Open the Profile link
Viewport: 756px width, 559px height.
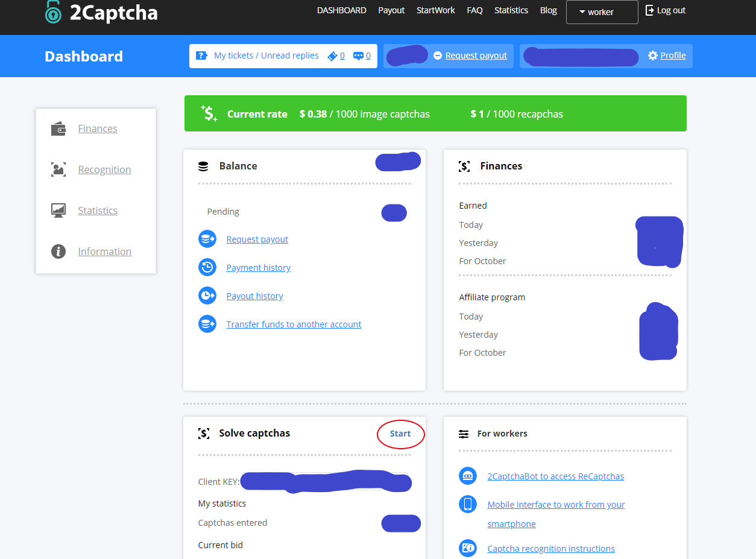click(x=673, y=55)
